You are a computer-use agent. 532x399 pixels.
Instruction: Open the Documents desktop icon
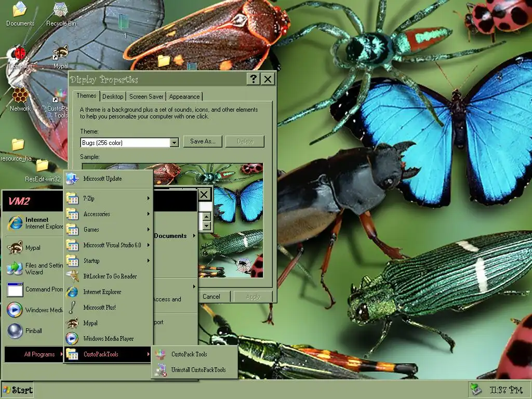[x=20, y=14]
